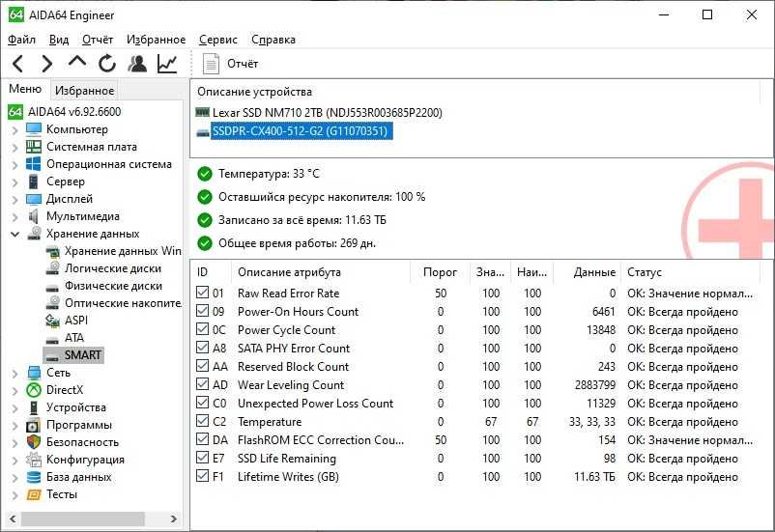This screenshot has height=532, width=775.
Task: Uncheck the AD Wear Leveling Count checkbox
Action: coord(202,384)
